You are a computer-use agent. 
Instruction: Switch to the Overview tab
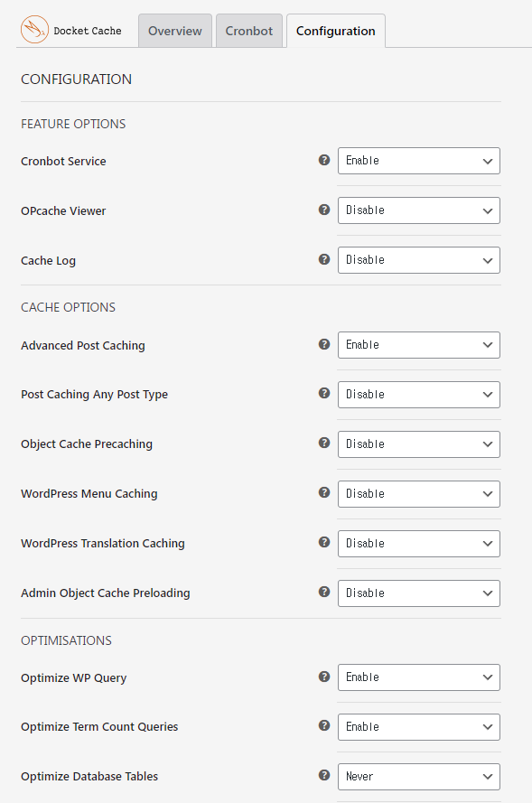click(x=175, y=31)
